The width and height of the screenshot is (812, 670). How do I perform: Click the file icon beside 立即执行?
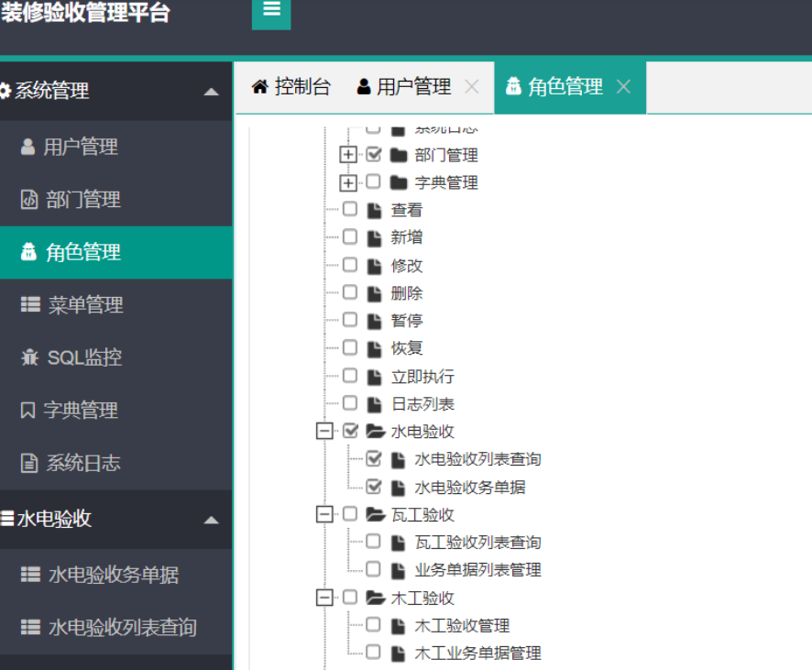pos(374,377)
